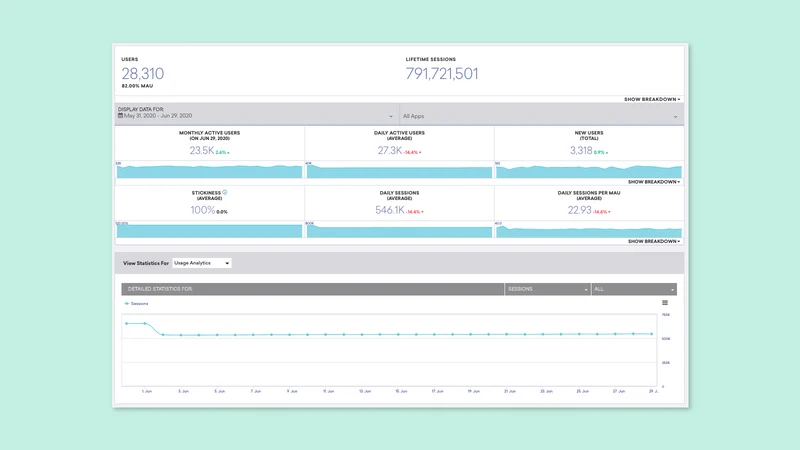Open the ALL filter dropdown in detailed statistics
This screenshot has width=800, height=450.
(634, 289)
